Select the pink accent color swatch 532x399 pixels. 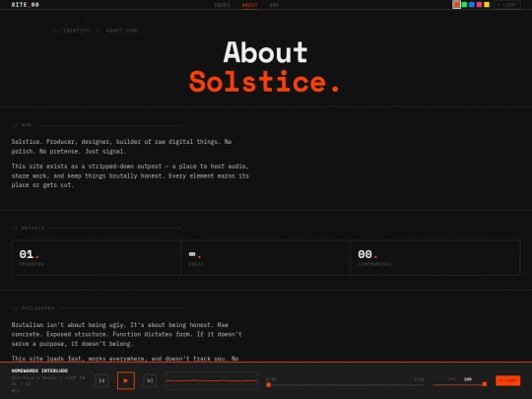click(x=479, y=5)
